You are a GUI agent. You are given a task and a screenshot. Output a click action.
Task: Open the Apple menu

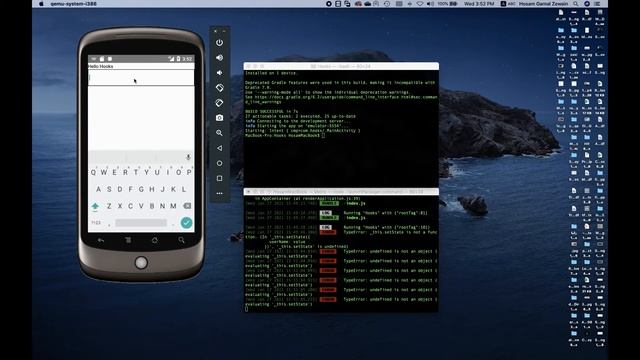coord(41,4)
